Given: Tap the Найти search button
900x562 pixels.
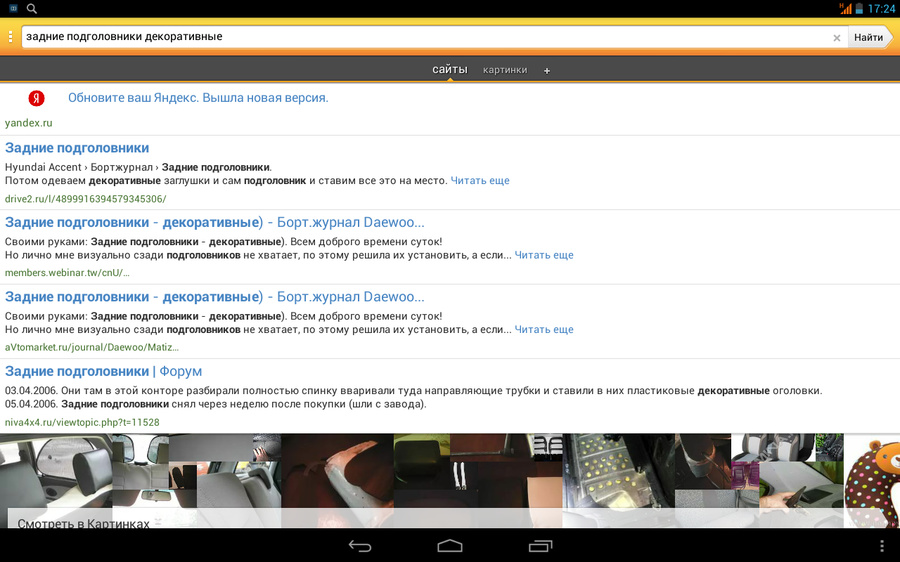Looking at the screenshot, I should tap(869, 37).
